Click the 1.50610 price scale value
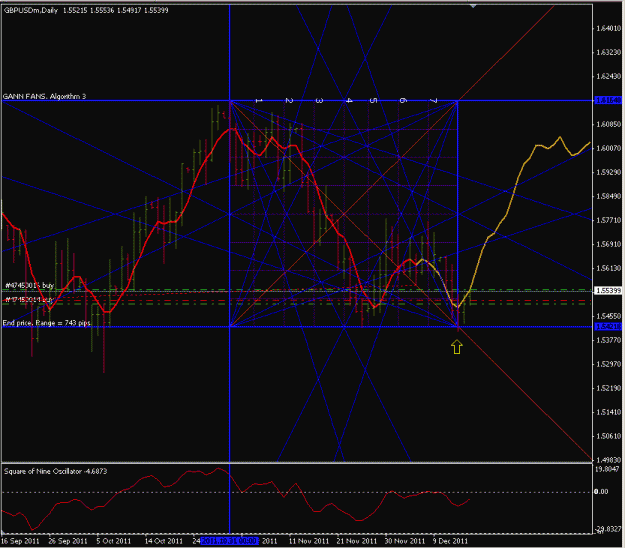 608,436
